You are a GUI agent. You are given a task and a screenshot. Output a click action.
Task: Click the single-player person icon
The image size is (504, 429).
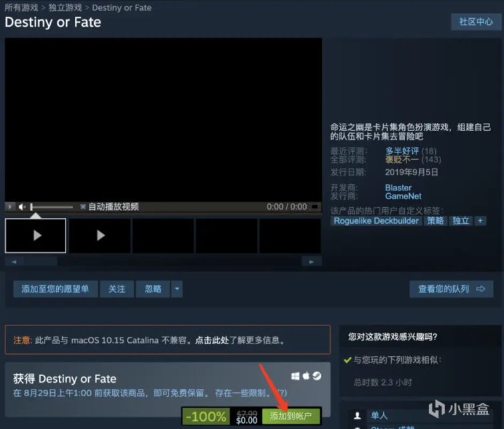(x=357, y=416)
